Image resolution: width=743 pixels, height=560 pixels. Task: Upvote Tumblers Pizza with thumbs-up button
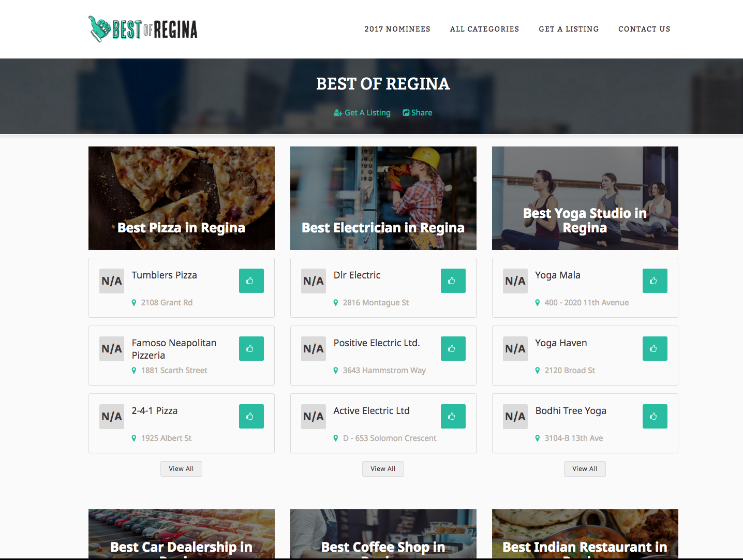pyautogui.click(x=251, y=281)
